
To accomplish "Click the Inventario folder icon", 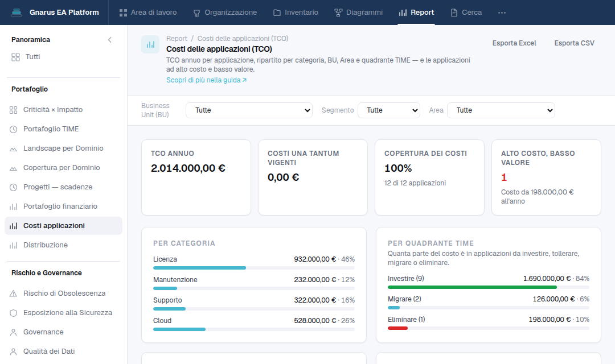I will [x=277, y=13].
